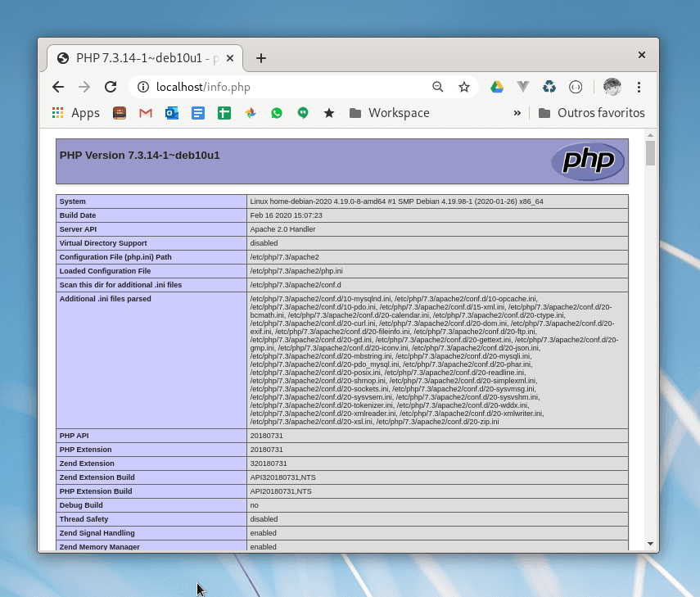
Task: Expand the hidden bookmarks overflow chevron
Action: (517, 113)
